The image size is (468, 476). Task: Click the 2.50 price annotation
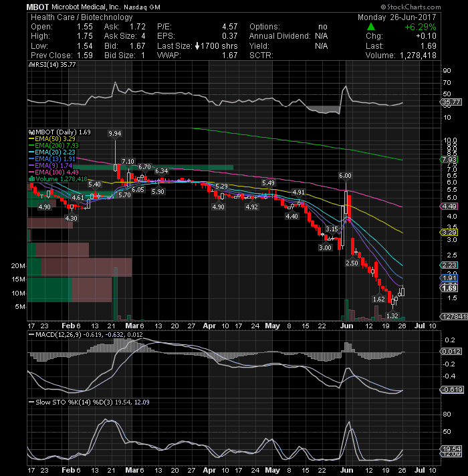(352, 263)
